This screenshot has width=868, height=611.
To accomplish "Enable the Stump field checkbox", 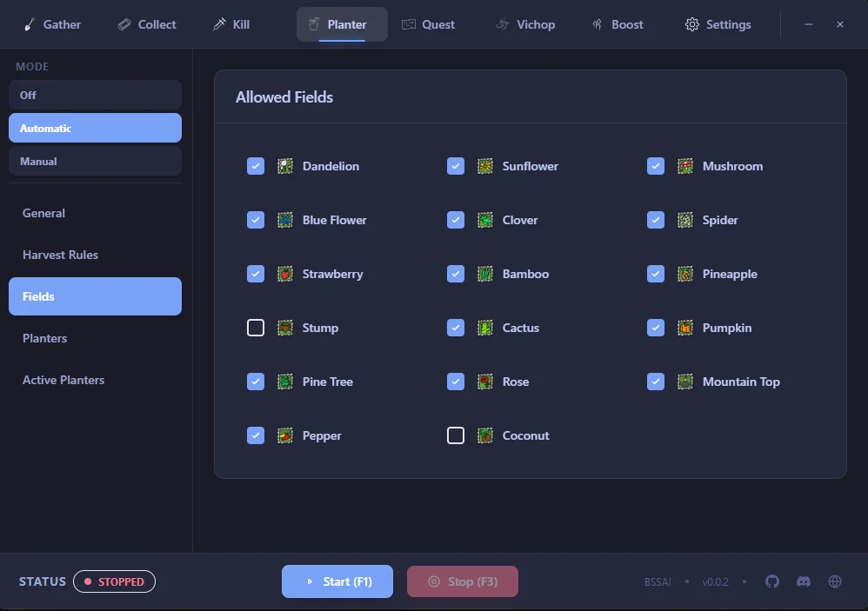I will 256,328.
